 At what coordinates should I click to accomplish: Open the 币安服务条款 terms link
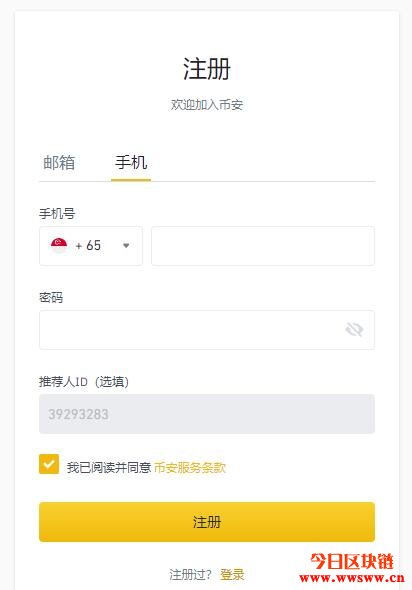tap(190, 468)
